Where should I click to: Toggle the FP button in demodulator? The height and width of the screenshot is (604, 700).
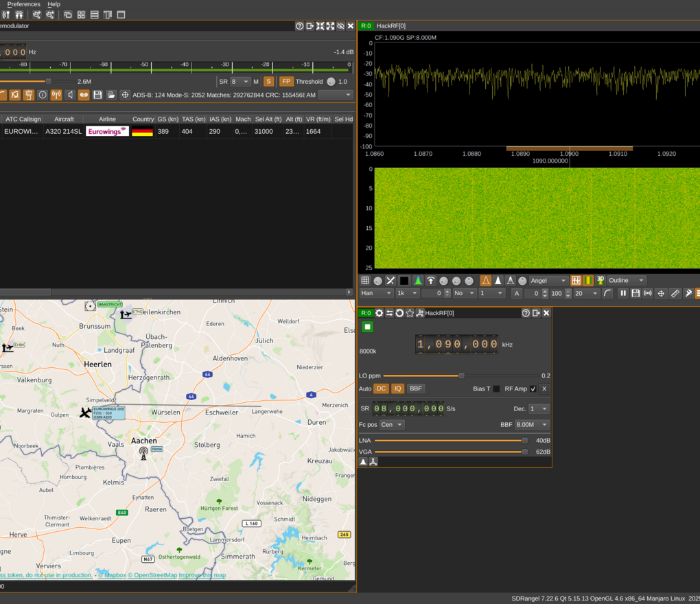click(286, 82)
